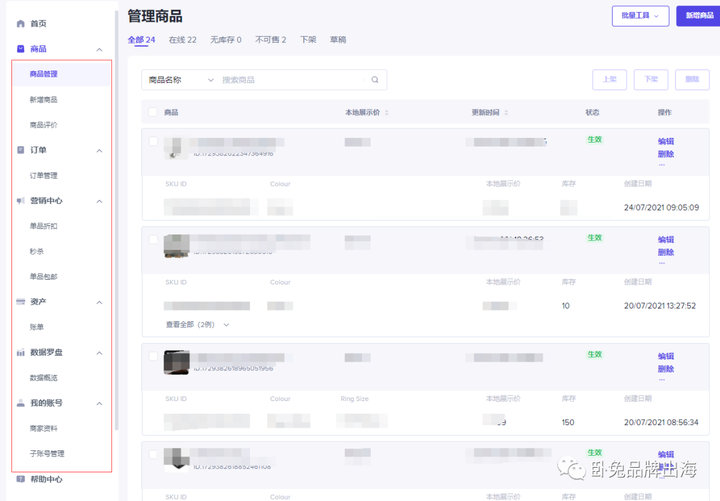This screenshot has height=501, width=720.
Task: Click the 资产 card icon in sidebar
Action: (x=21, y=302)
